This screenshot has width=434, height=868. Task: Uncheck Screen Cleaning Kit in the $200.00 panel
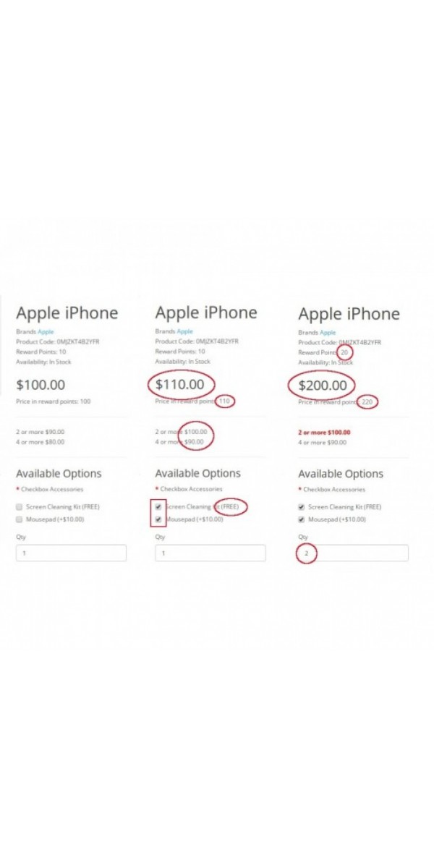[x=302, y=507]
